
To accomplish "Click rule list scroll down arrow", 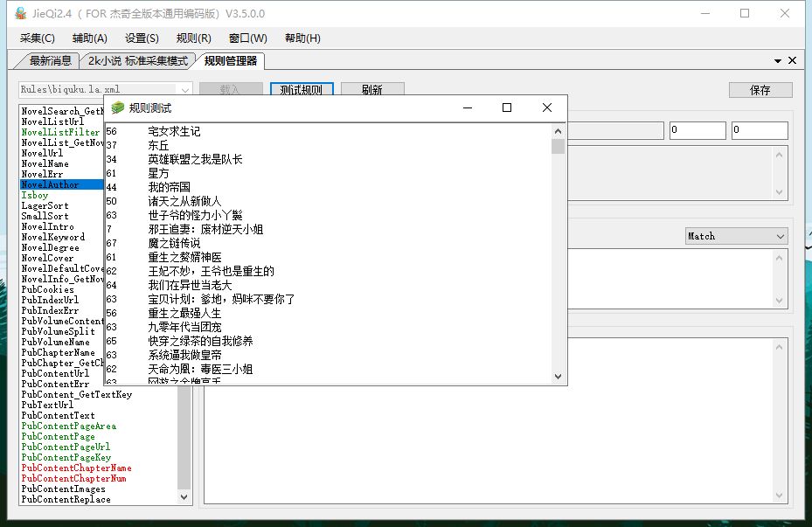I will pyautogui.click(x=184, y=497).
